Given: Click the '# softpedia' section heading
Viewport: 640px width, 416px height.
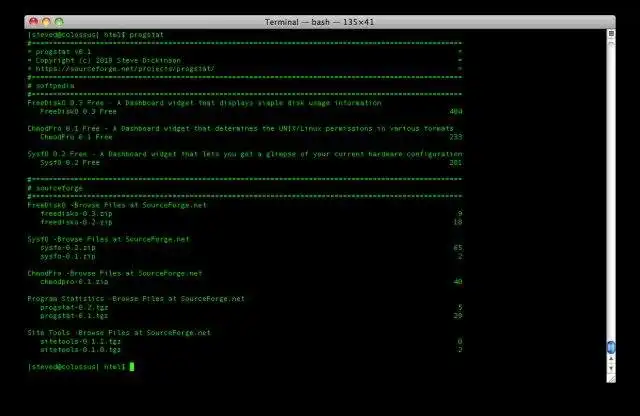Looking at the screenshot, I should coord(51,86).
